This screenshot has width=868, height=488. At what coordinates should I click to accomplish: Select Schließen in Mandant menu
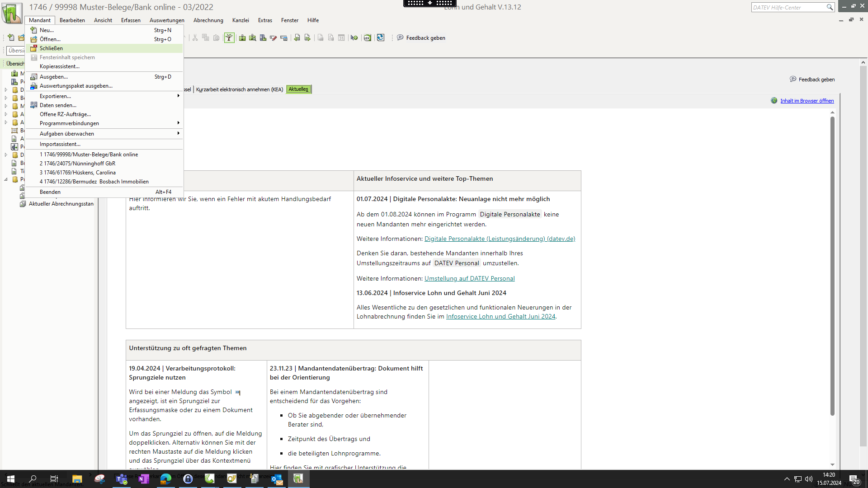[x=51, y=48]
